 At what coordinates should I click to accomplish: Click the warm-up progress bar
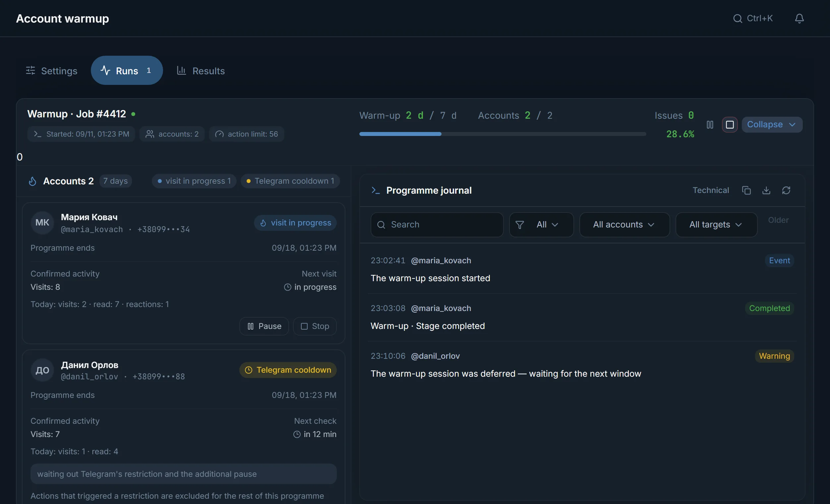pos(503,134)
